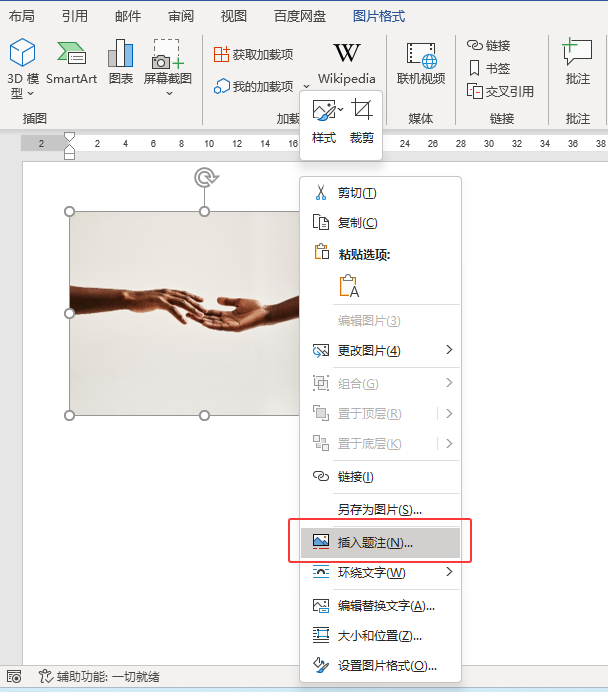Open picture 样式 in the mini toolbar
Viewport: 608px width, 692px height.
coord(324,121)
